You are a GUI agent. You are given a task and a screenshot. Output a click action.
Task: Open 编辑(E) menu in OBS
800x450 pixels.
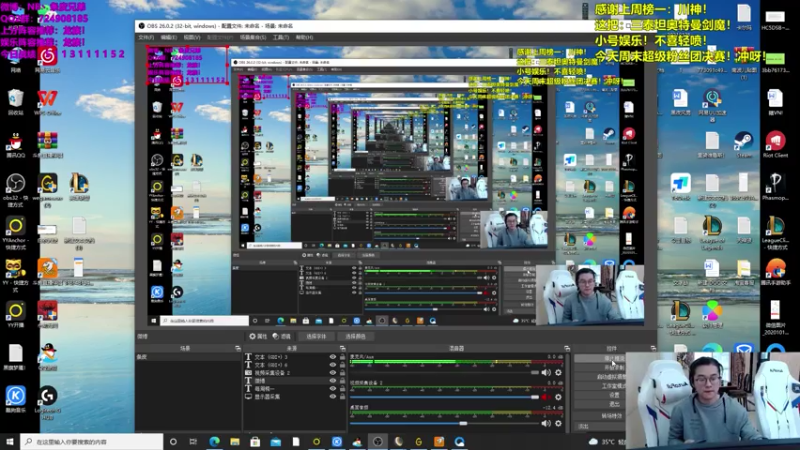(169, 37)
